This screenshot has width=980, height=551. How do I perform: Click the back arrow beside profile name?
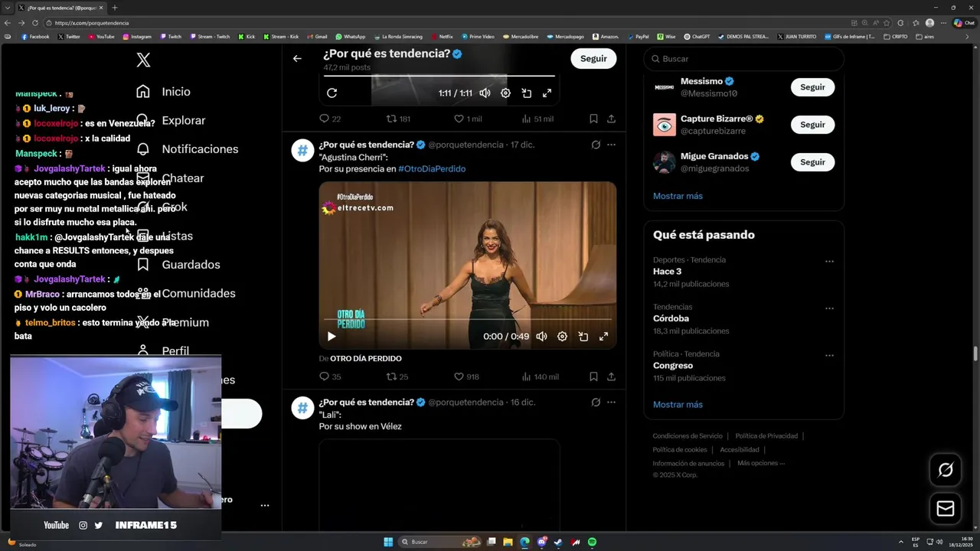coord(297,58)
